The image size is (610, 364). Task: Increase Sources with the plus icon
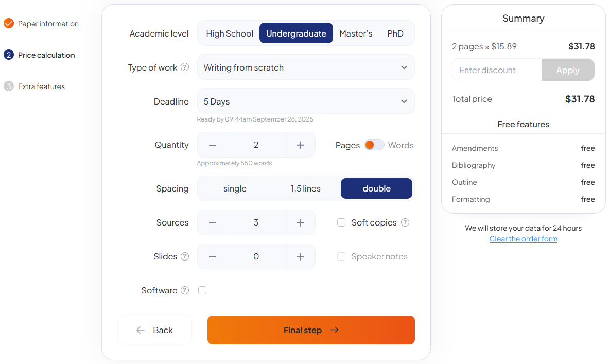tap(300, 223)
